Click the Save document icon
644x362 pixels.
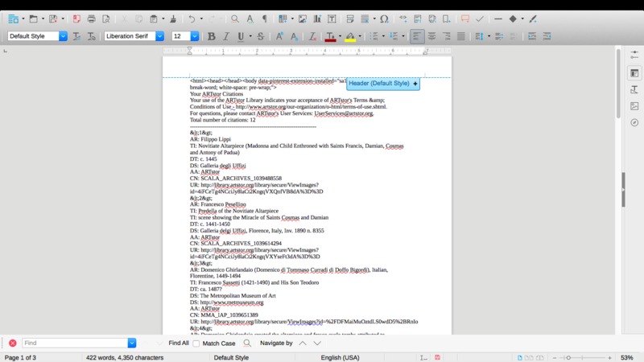53,19
